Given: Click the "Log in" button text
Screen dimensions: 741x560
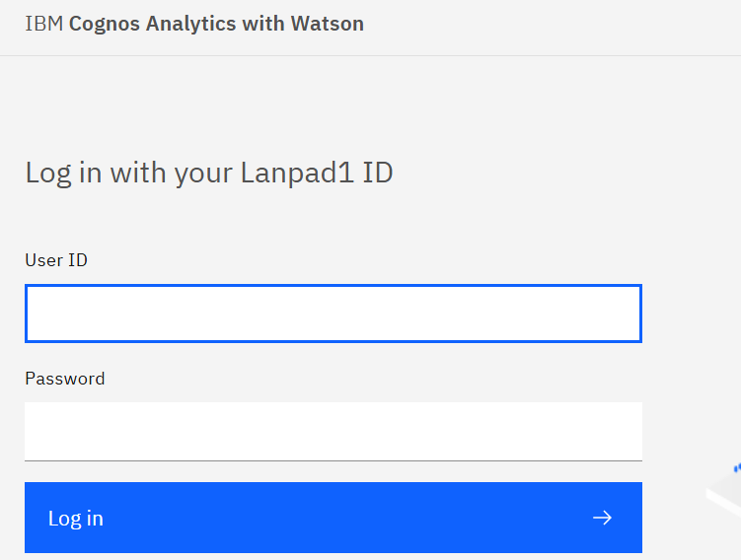Looking at the screenshot, I should point(76,519).
